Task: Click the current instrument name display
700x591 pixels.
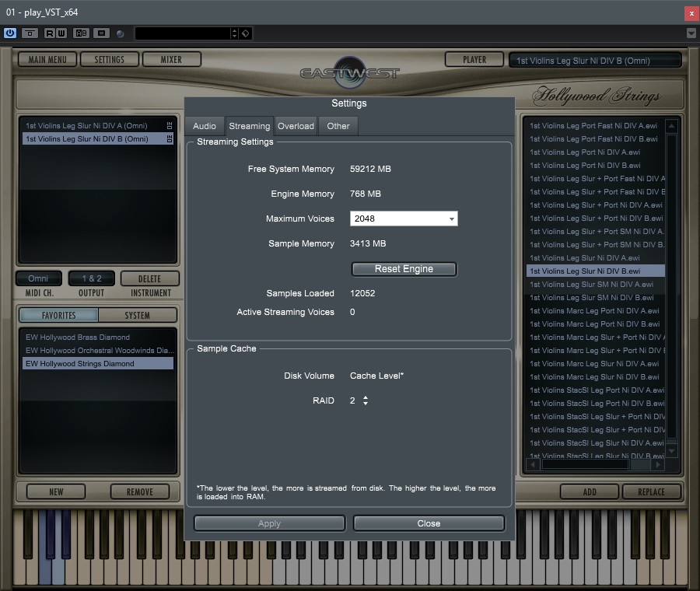Action: (x=596, y=60)
